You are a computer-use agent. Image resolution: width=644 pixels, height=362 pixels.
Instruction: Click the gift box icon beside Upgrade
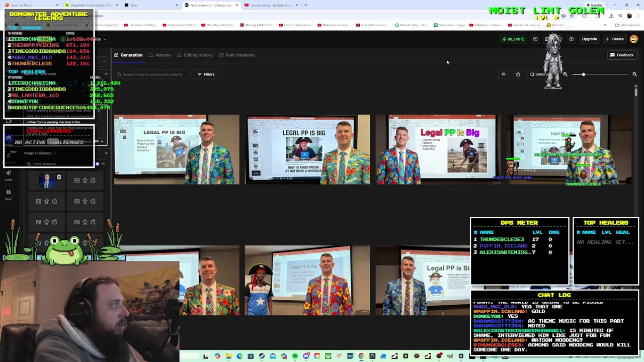point(572,39)
